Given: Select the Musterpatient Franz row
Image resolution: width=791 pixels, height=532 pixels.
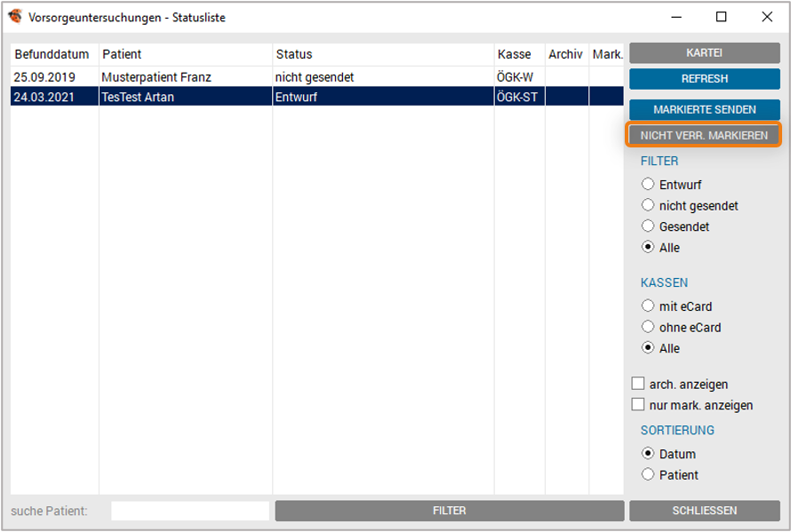Looking at the screenshot, I should (x=317, y=77).
